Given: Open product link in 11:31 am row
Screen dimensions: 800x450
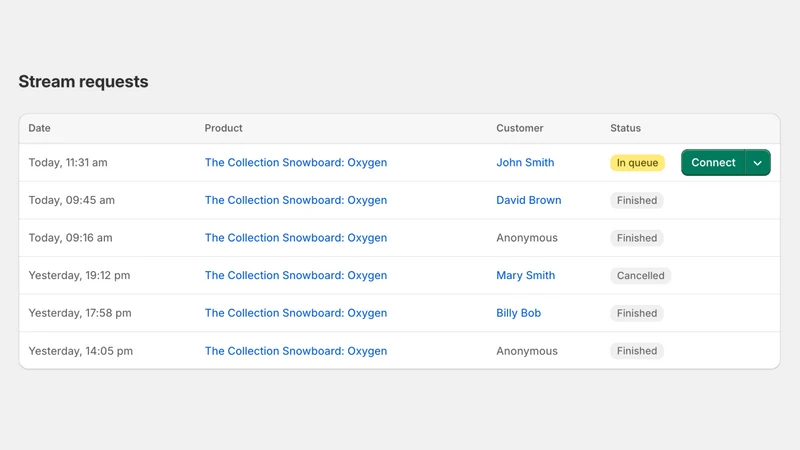Looking at the screenshot, I should (x=296, y=162).
